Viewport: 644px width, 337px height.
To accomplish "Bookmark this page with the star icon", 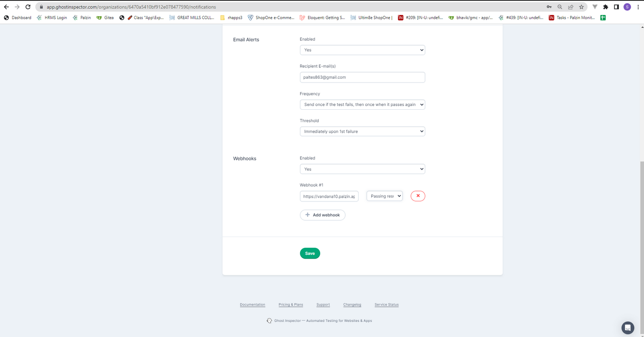I will click(x=582, y=7).
